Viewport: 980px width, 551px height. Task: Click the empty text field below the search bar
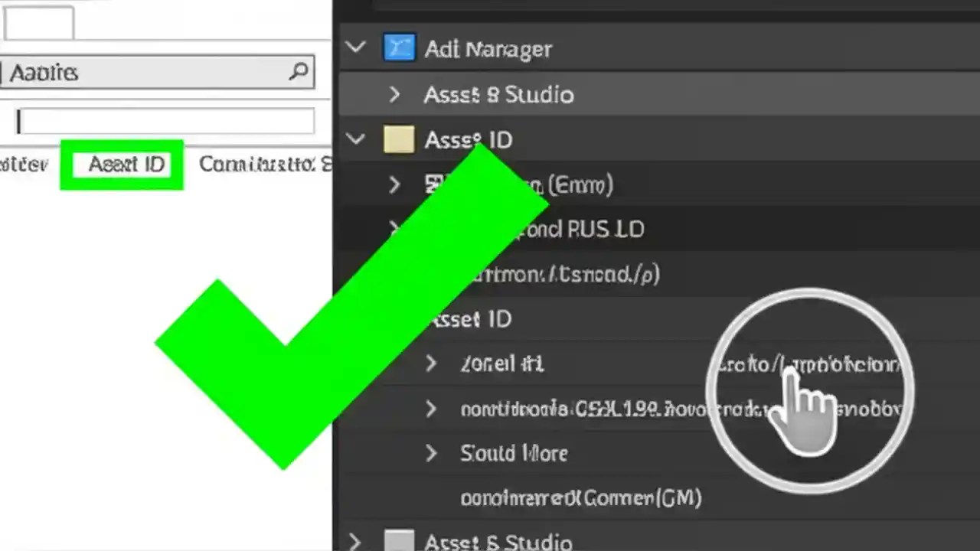point(165,121)
